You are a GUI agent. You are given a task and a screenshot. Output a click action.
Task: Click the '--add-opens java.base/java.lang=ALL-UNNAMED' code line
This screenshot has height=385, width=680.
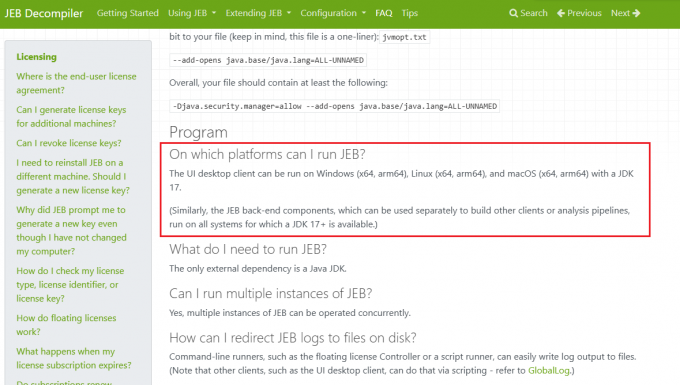click(268, 60)
